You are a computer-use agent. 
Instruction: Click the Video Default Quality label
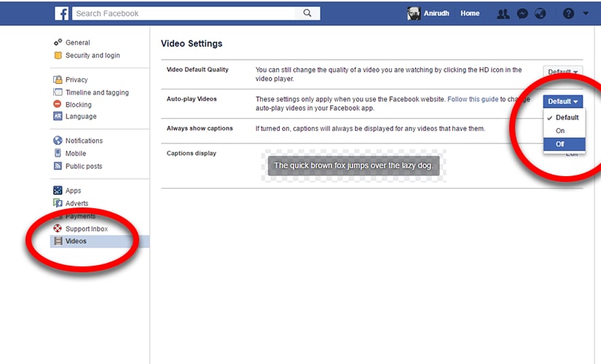[x=197, y=69]
